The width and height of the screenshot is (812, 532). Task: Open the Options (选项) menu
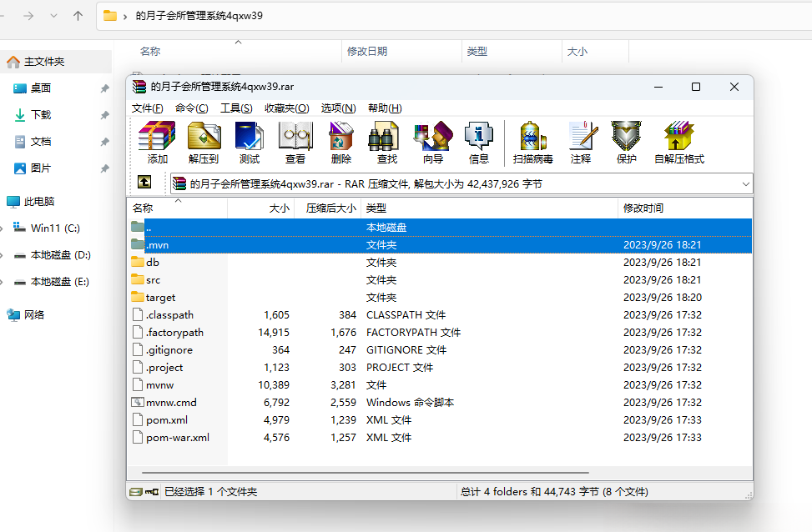[338, 108]
